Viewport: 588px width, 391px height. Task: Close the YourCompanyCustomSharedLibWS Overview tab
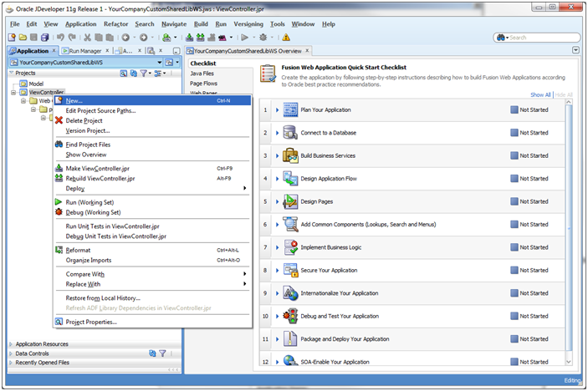307,50
